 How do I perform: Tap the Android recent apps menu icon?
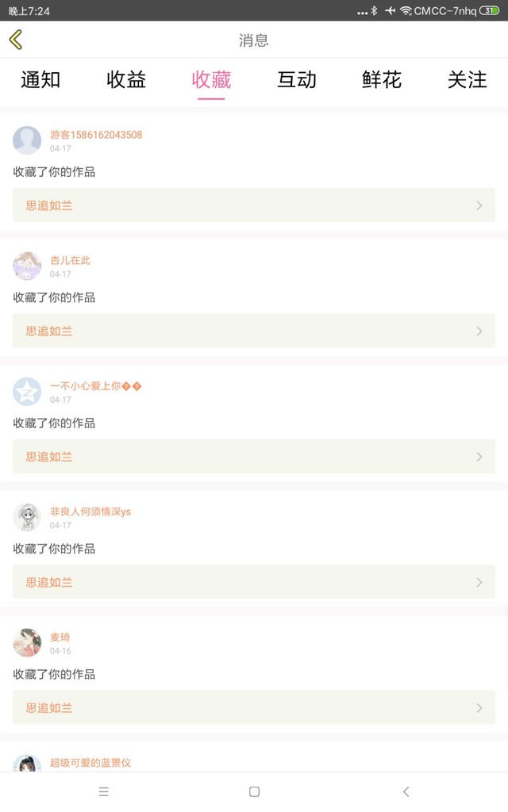[x=103, y=791]
